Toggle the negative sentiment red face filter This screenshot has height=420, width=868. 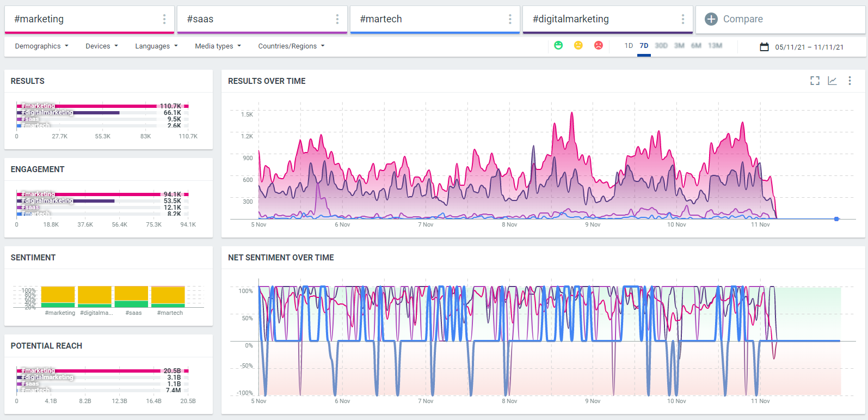(x=599, y=46)
